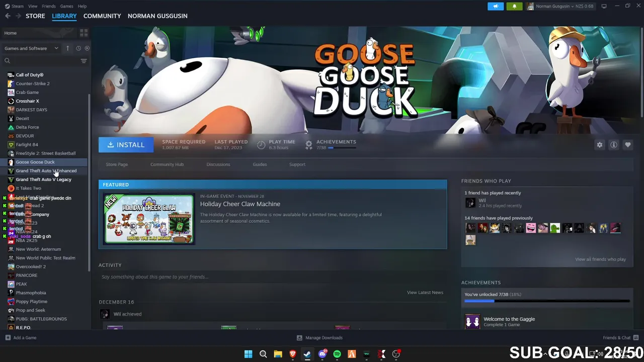Click View all friends who play
The width and height of the screenshot is (644, 362).
[x=600, y=259]
